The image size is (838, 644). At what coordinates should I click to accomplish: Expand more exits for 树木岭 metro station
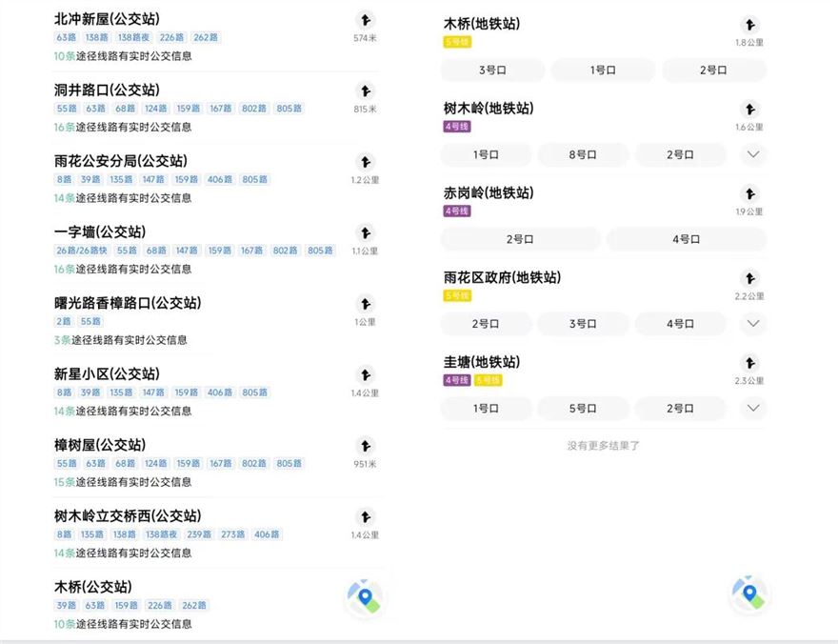pyautogui.click(x=752, y=154)
